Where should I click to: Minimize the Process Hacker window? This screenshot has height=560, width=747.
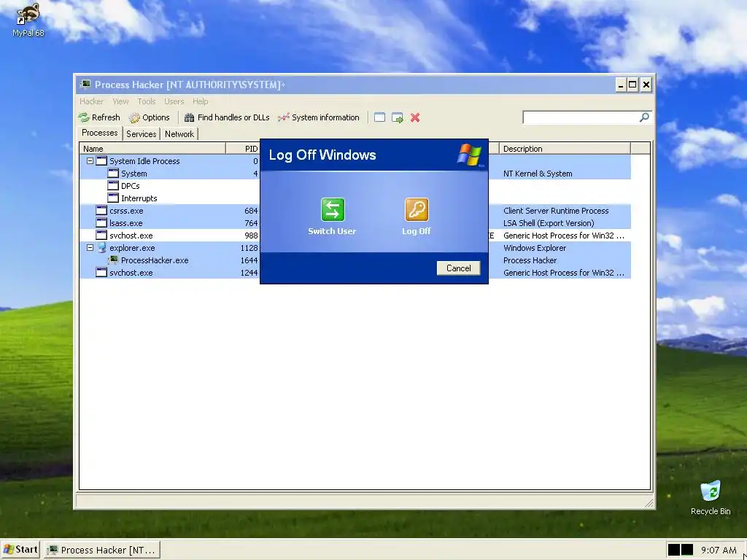pos(620,85)
